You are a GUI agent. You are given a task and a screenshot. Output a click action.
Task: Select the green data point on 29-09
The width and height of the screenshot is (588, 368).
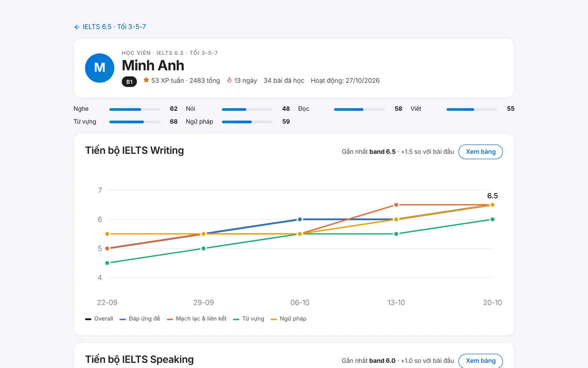[x=203, y=249]
